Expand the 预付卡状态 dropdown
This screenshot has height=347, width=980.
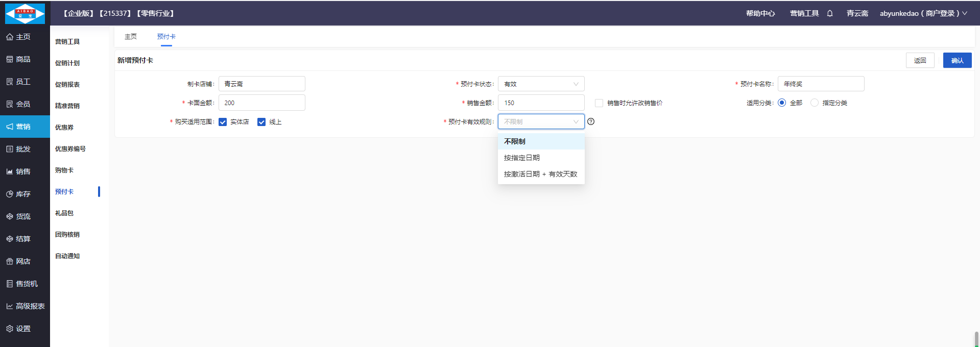541,84
